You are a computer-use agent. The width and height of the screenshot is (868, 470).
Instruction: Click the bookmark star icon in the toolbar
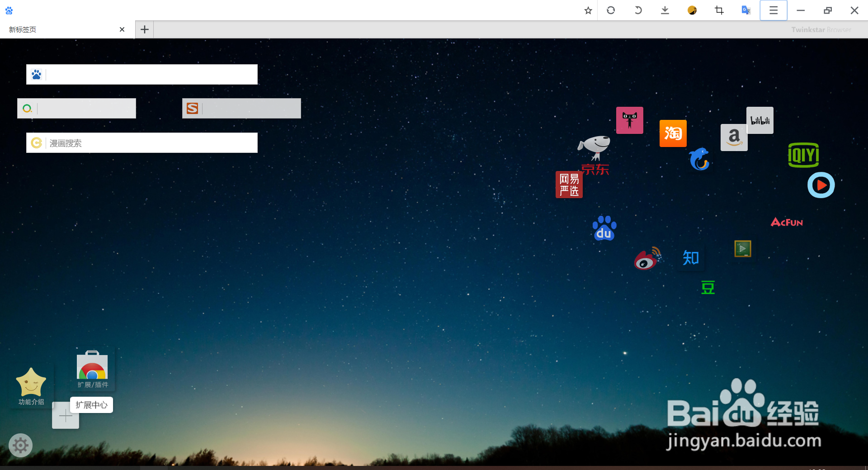click(x=588, y=10)
